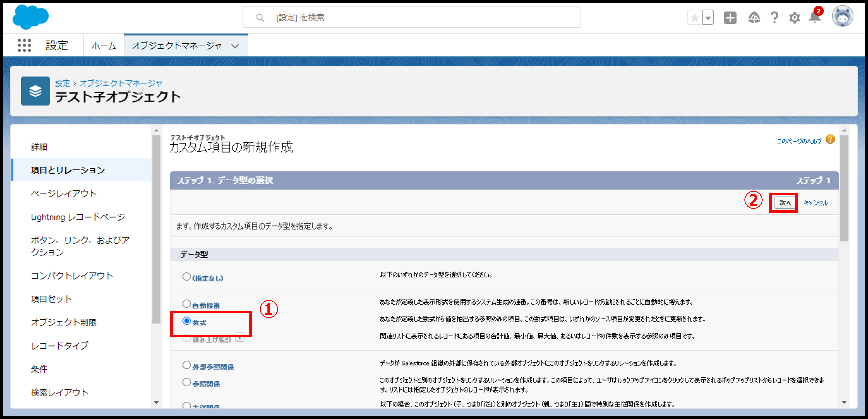868x419 pixels.
Task: Click the キャンセル link
Action: pyautogui.click(x=815, y=203)
